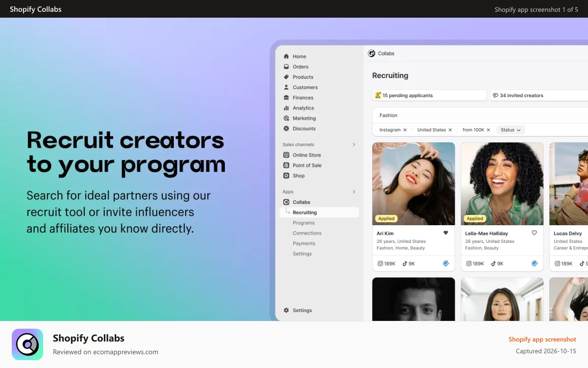Click the Collabs logo in the top header
The image size is (588, 368).
click(x=372, y=53)
